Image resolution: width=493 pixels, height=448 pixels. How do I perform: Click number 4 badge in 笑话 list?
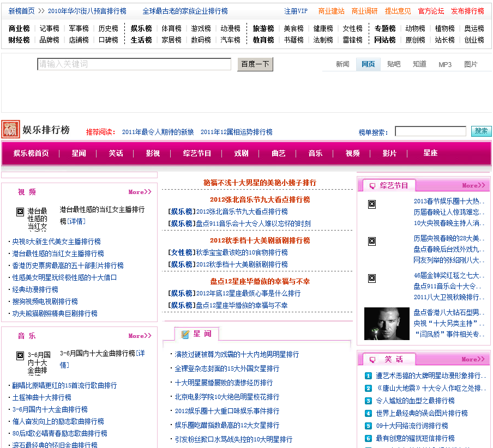coord(368,414)
